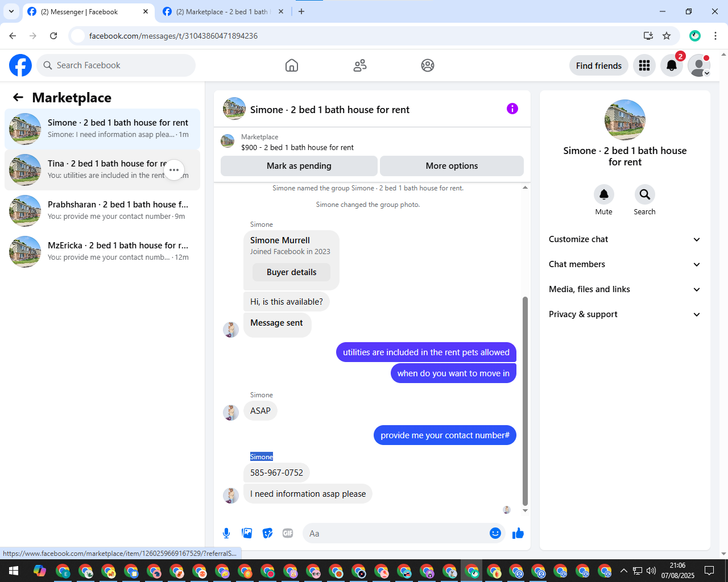
Task: Click the install app icon in address bar
Action: pos(648,36)
